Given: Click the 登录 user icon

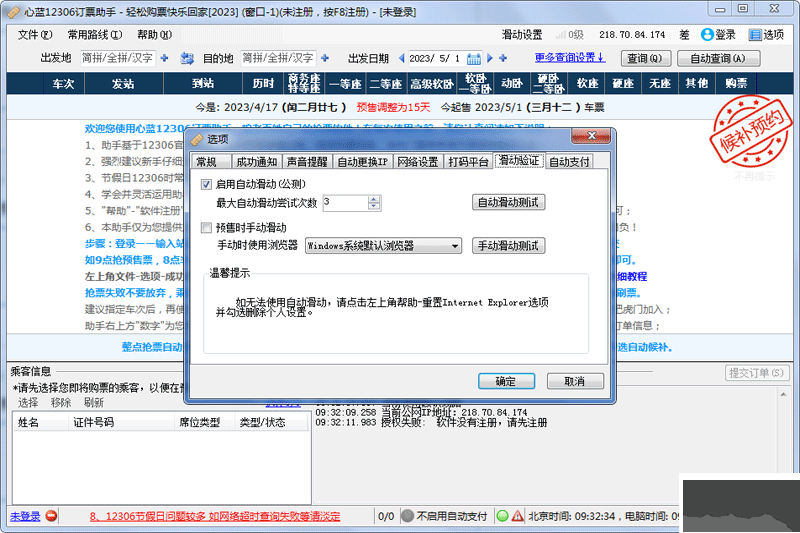Looking at the screenshot, I should (x=707, y=34).
